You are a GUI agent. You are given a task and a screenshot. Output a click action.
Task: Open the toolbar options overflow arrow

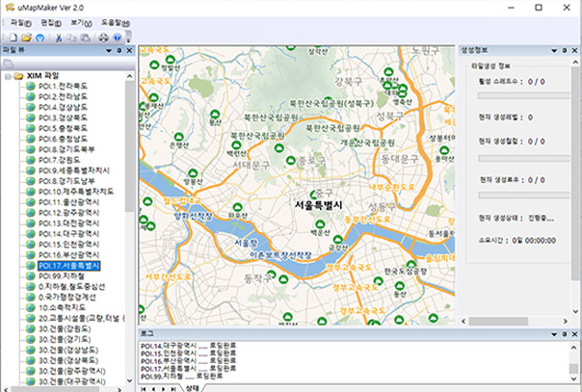[x=129, y=38]
